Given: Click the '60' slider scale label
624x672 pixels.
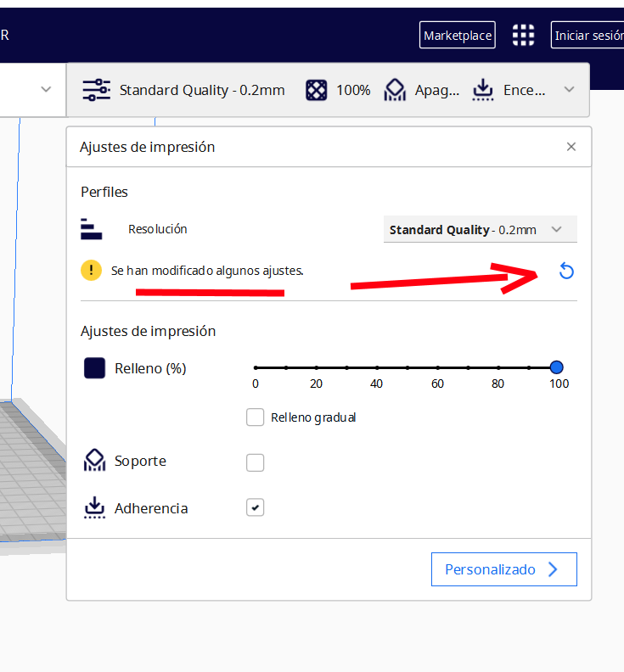Looking at the screenshot, I should pyautogui.click(x=437, y=384).
